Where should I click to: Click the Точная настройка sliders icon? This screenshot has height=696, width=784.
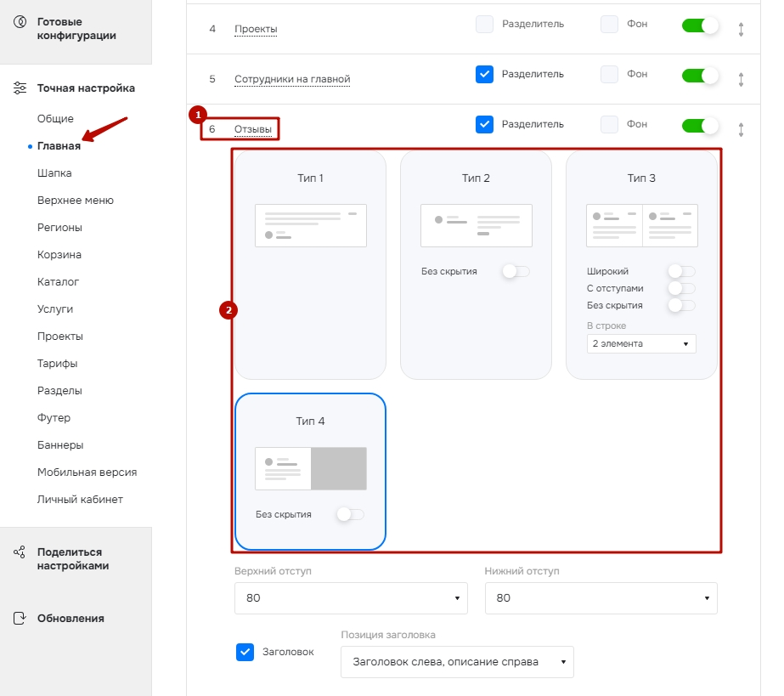[20, 88]
